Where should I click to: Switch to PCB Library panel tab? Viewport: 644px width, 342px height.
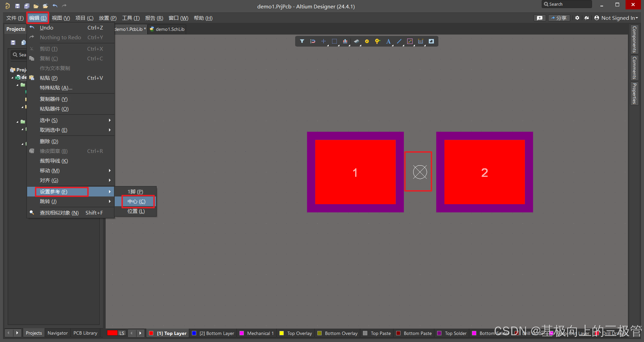point(85,333)
